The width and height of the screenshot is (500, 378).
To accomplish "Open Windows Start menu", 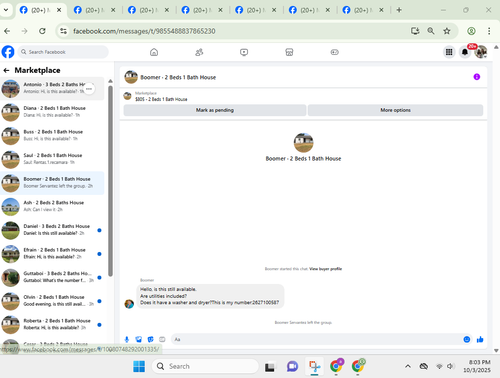I will [x=139, y=366].
